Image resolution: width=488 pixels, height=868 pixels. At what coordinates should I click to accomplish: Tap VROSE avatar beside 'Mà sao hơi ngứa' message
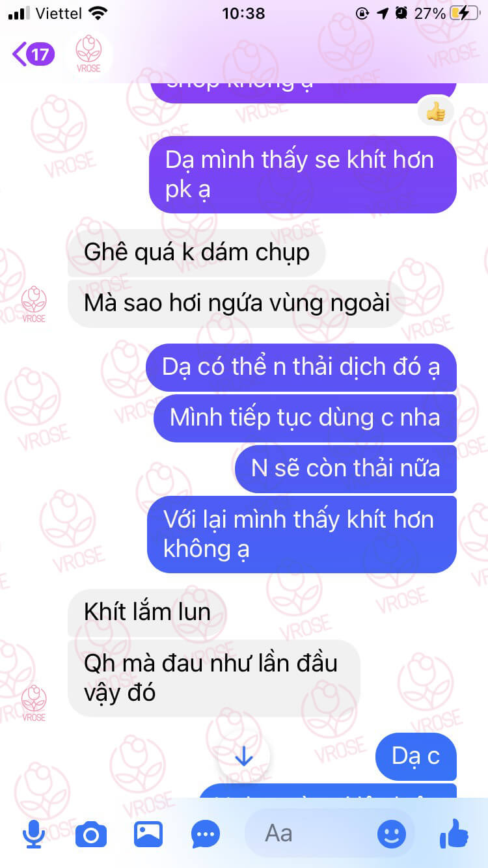tap(34, 304)
